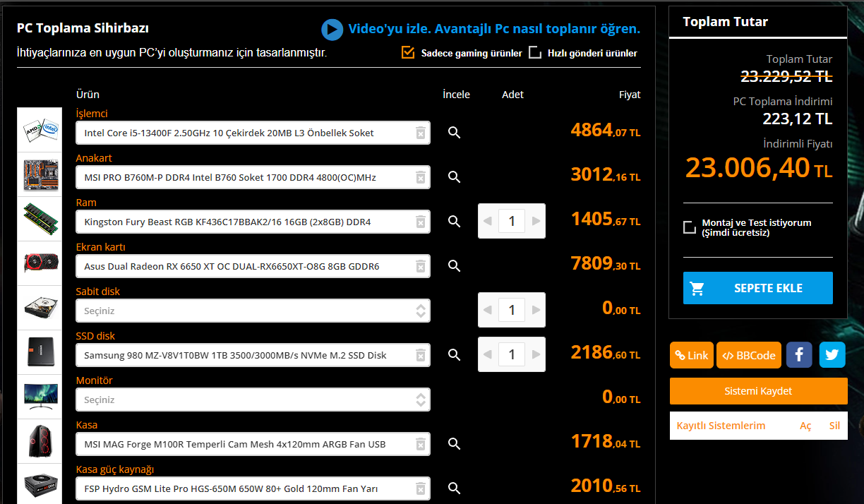Open saved system with Aç
The height and width of the screenshot is (504, 864).
pos(805,426)
